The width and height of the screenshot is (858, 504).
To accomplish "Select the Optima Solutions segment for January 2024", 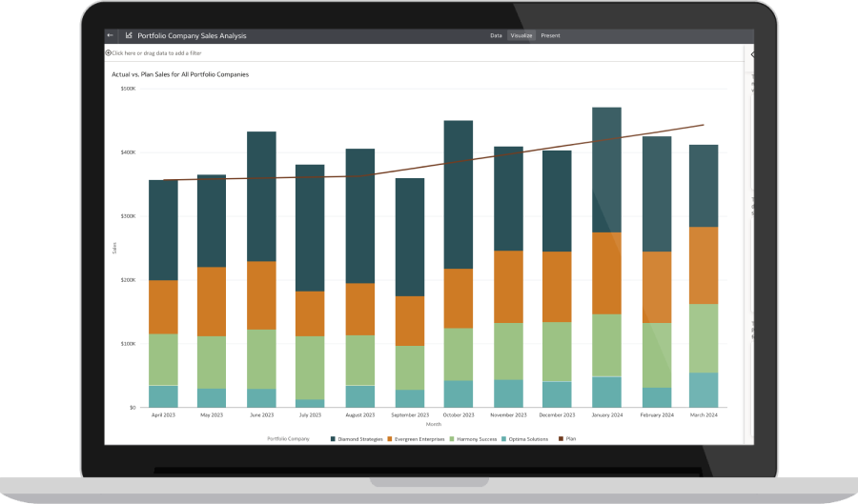I will 606,392.
